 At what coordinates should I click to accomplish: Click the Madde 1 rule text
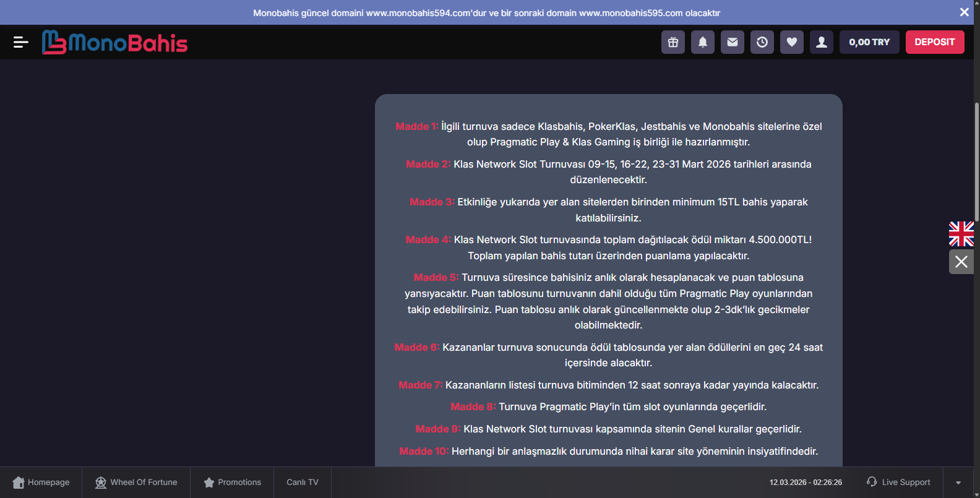pos(609,134)
